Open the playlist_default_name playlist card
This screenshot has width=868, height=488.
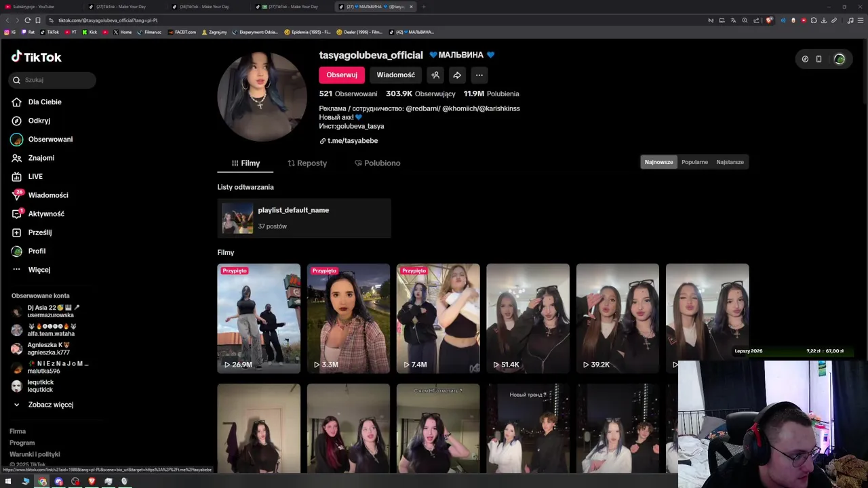click(x=304, y=218)
